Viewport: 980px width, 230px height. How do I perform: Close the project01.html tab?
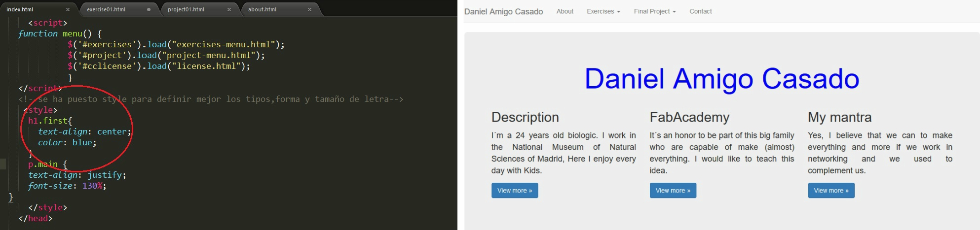coord(229,9)
